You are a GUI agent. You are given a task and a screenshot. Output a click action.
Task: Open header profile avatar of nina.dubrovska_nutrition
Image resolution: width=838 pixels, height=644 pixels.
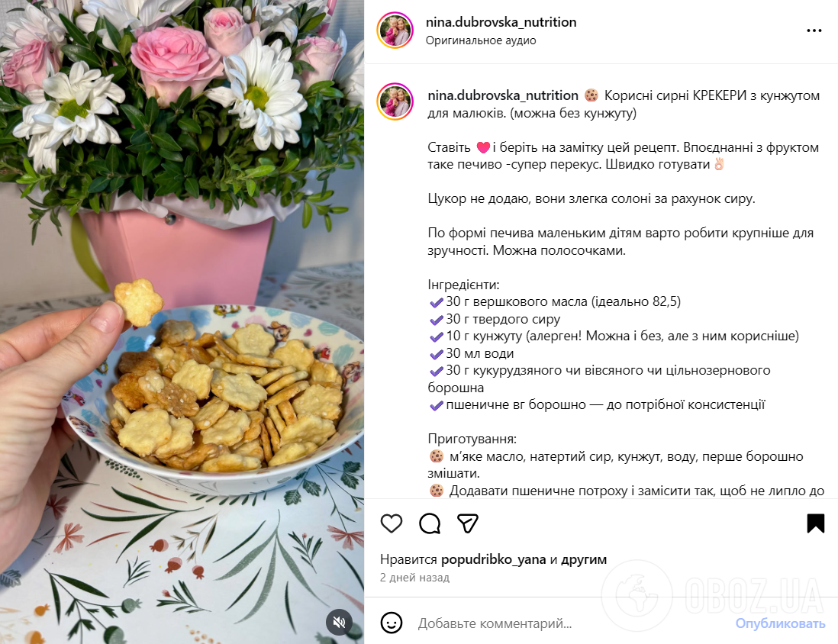point(395,31)
